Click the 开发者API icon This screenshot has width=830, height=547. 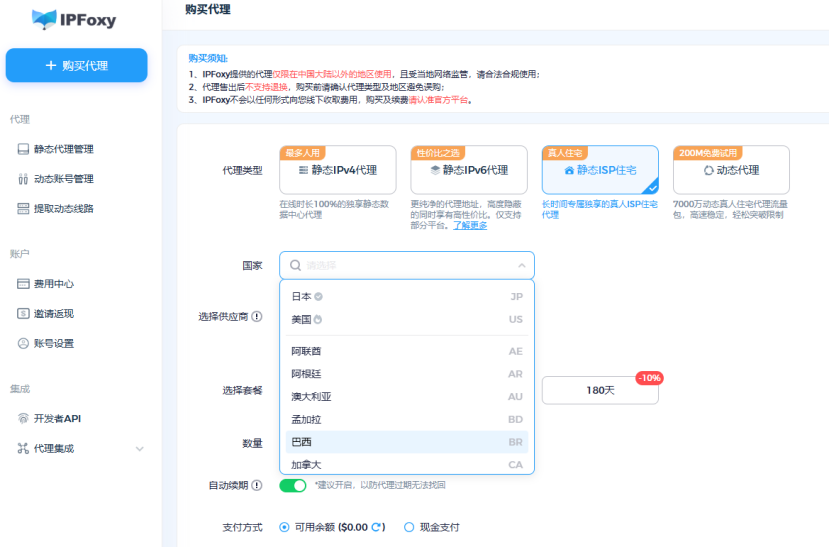click(x=23, y=419)
